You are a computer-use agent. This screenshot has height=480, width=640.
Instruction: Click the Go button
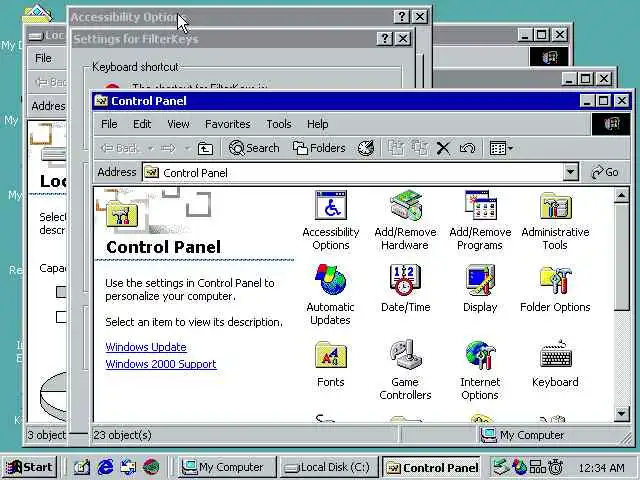click(x=606, y=172)
